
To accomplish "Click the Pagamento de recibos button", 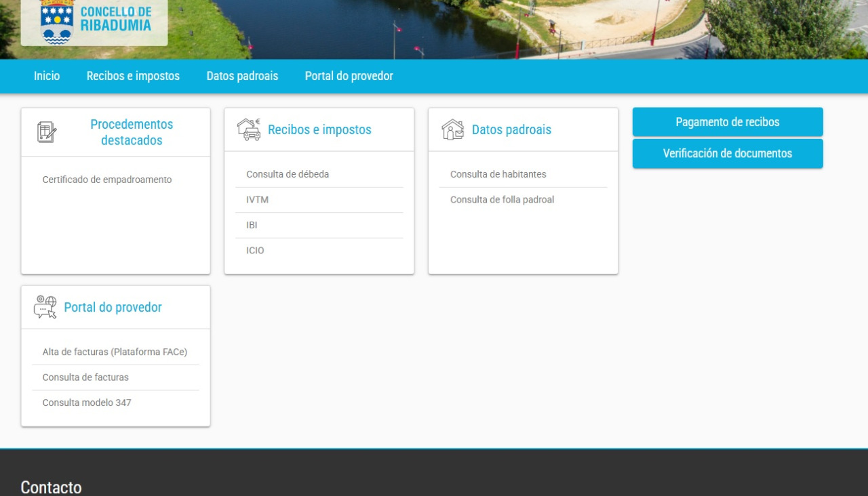I will (728, 122).
